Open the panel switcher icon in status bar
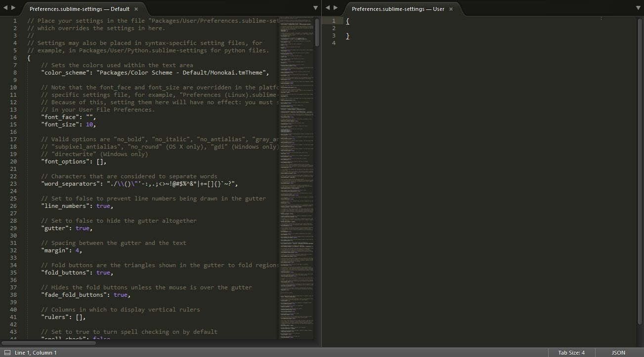Screen dimensions: 644x357 [7, 353]
